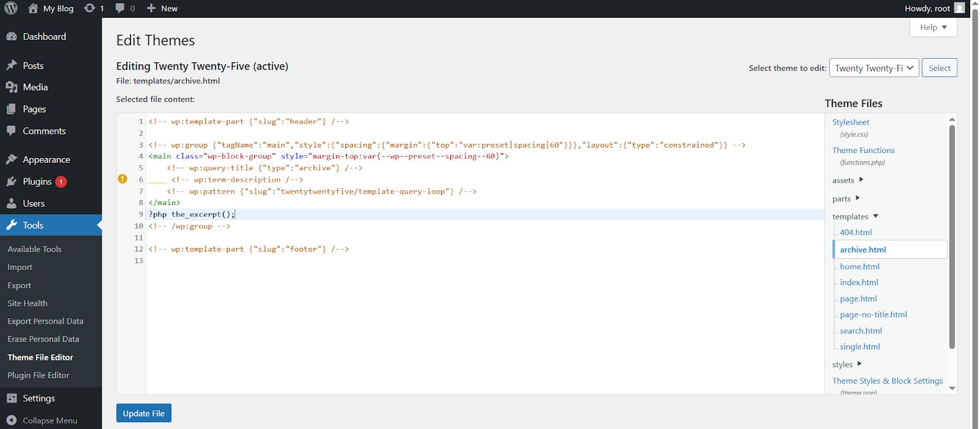Click code line 12 footer template-part
The height and width of the screenshot is (429, 980).
click(x=249, y=249)
